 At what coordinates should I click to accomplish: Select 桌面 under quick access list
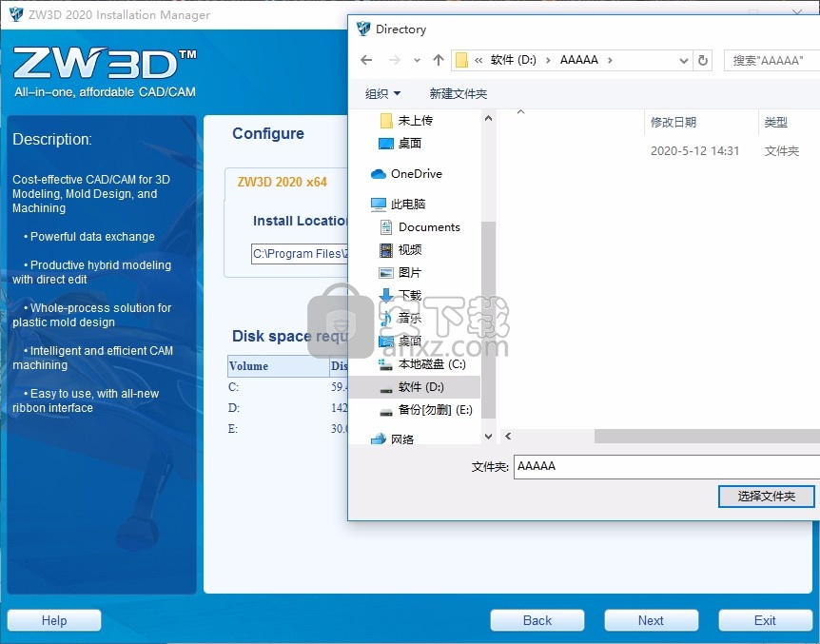pos(409,144)
